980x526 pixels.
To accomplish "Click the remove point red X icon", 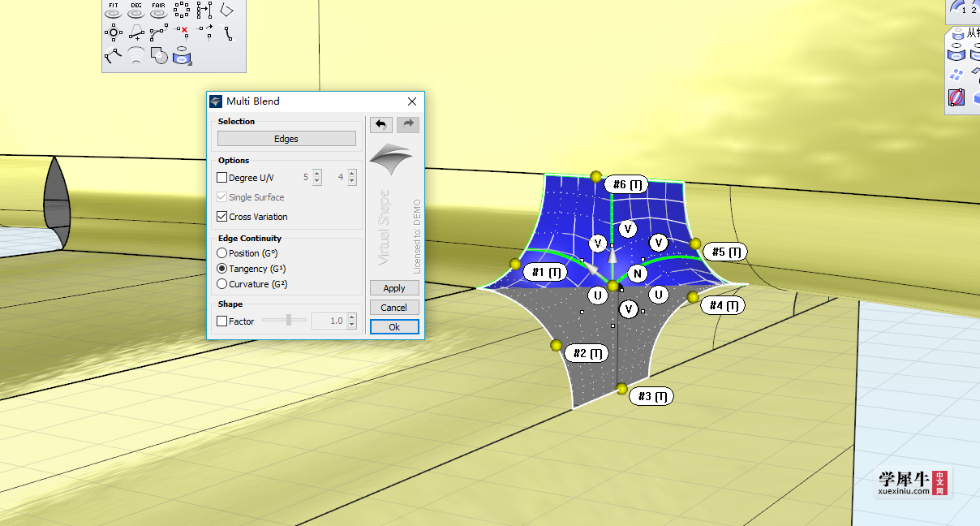I will [x=182, y=33].
